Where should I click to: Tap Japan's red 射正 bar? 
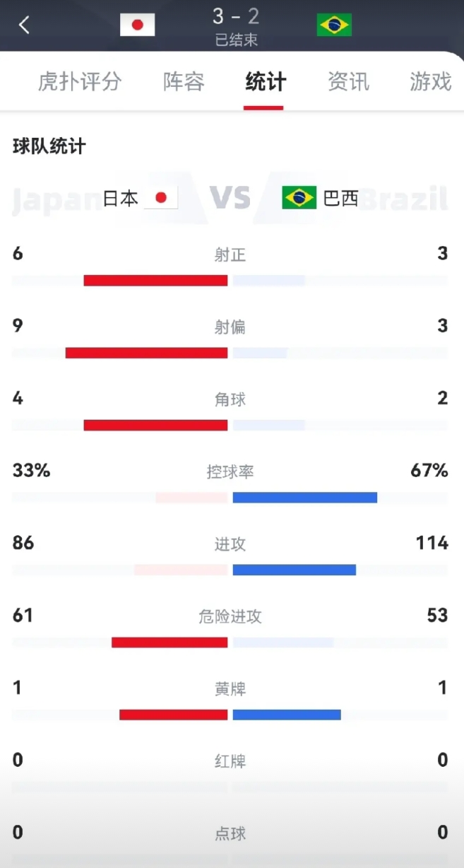155,281
